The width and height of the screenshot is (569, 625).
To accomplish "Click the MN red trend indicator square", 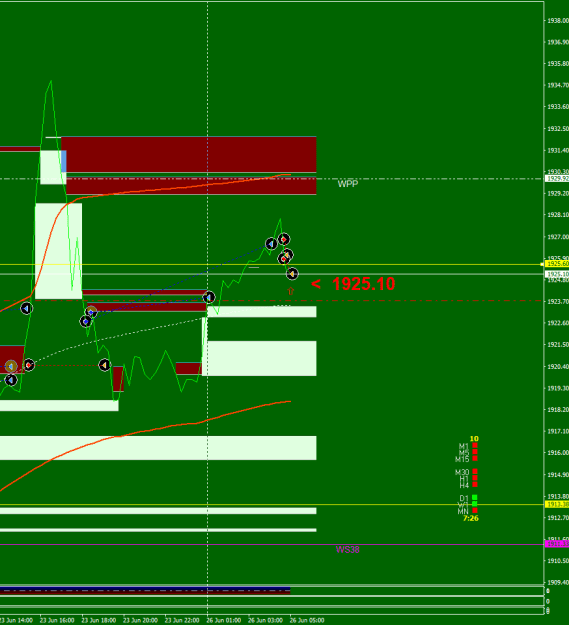I will 475,511.
